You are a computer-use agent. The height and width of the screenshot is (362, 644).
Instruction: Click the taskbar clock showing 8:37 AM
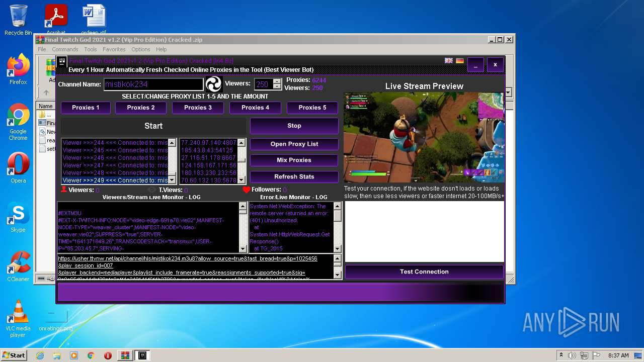pyautogui.click(x=618, y=355)
